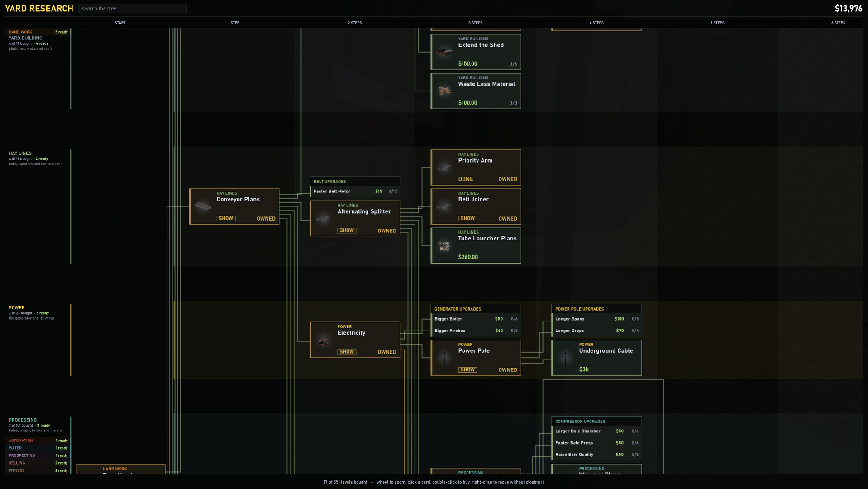This screenshot has height=489, width=868.
Task: Jump to the SELLING category
Action: tap(38, 463)
